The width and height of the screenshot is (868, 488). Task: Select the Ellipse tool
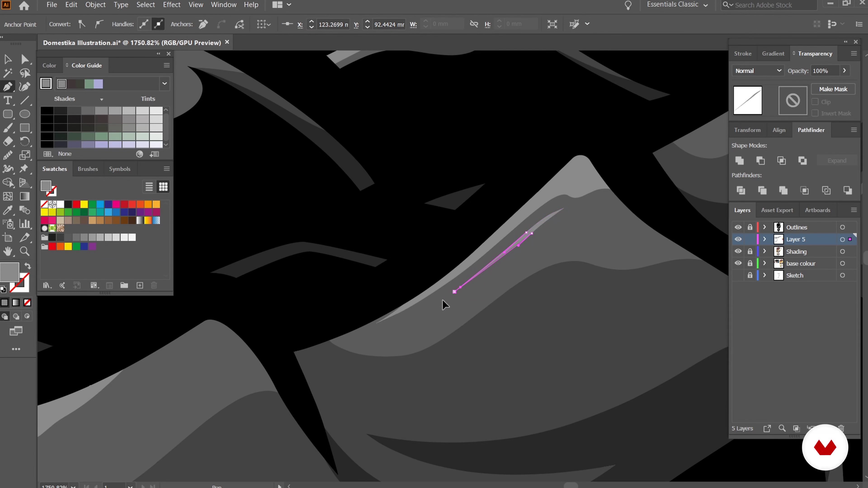[25, 114]
